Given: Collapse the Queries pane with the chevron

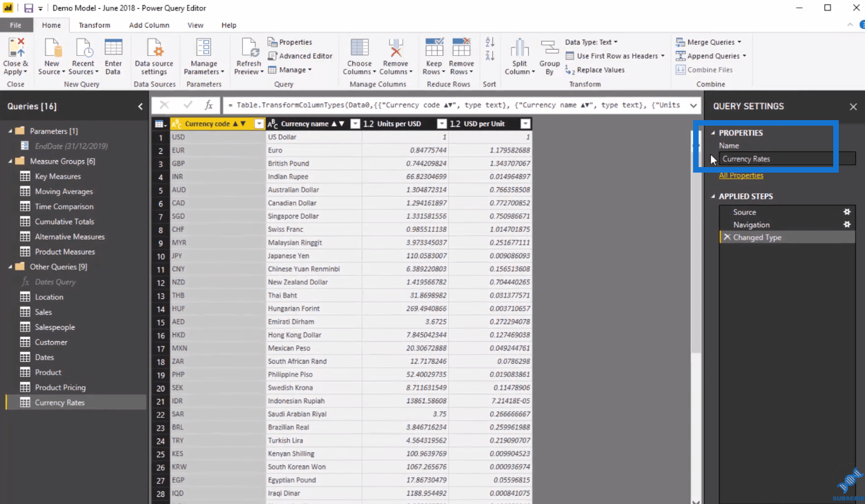Looking at the screenshot, I should (x=140, y=106).
